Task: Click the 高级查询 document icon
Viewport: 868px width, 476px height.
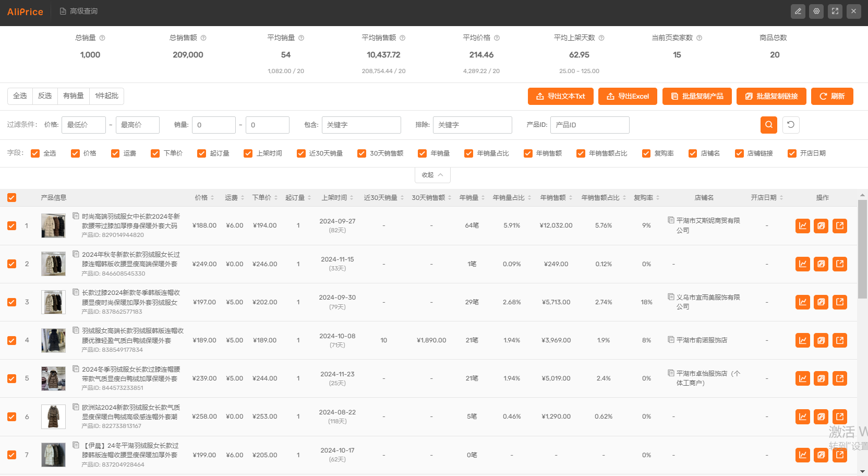Action: click(x=63, y=11)
